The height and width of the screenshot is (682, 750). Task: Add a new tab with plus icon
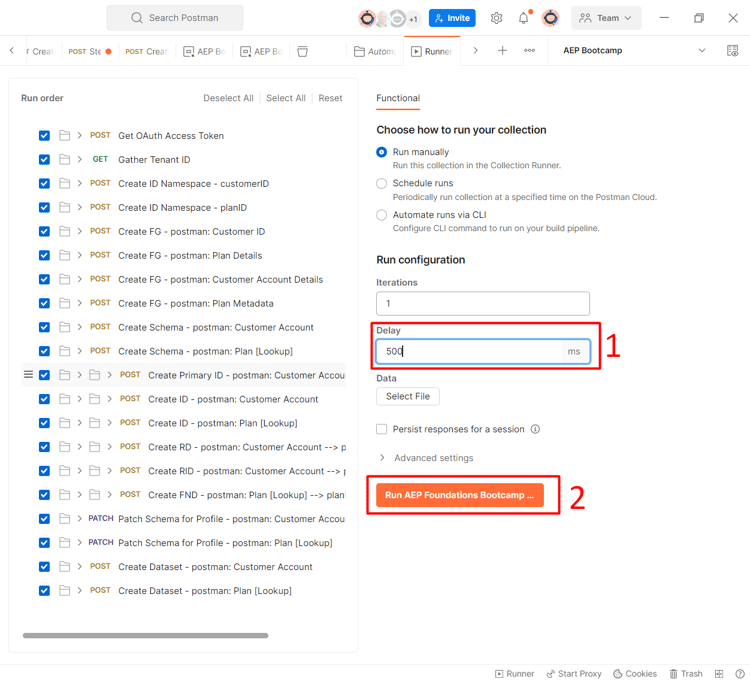click(502, 50)
